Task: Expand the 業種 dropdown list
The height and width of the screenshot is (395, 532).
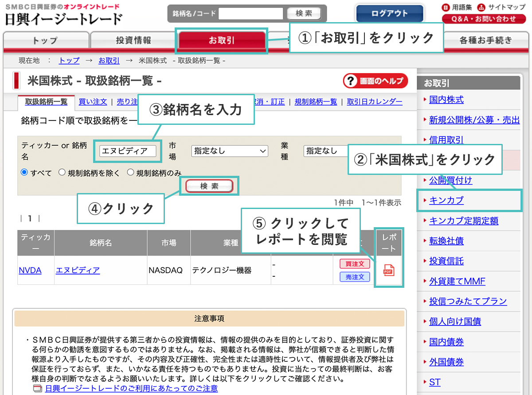Action: click(x=326, y=151)
